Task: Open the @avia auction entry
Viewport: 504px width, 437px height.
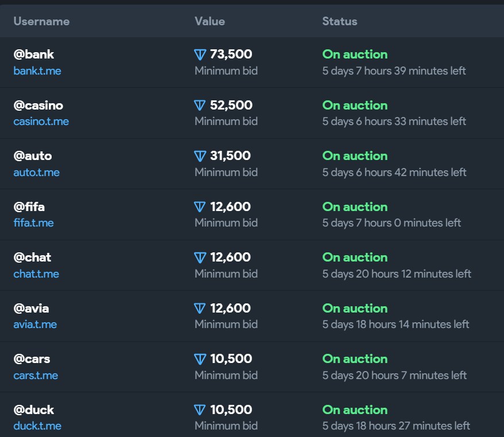Action: [x=33, y=309]
